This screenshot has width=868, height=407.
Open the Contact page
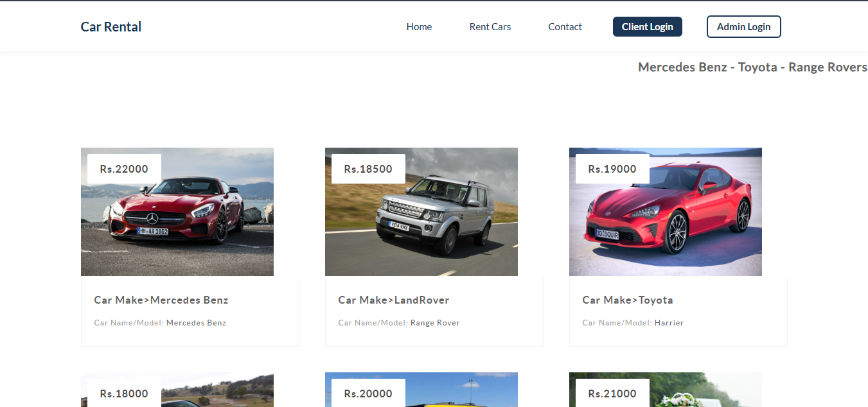coord(565,26)
